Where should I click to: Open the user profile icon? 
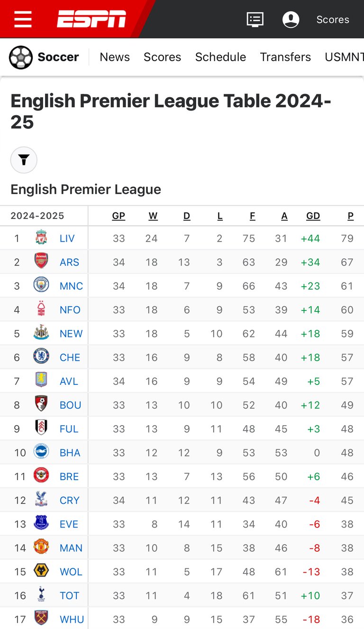pyautogui.click(x=291, y=19)
